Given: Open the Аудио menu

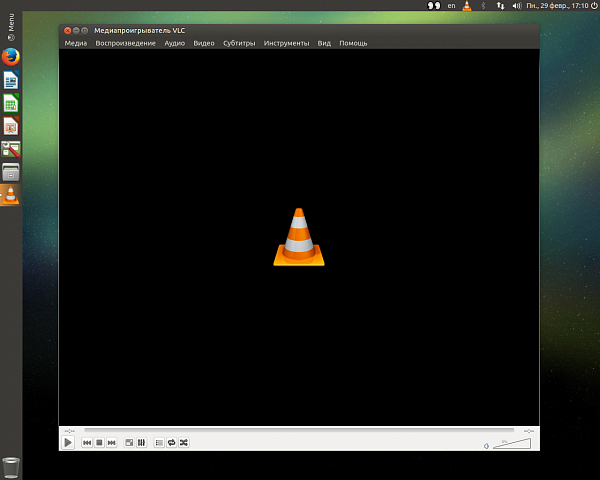Looking at the screenshot, I should (174, 43).
